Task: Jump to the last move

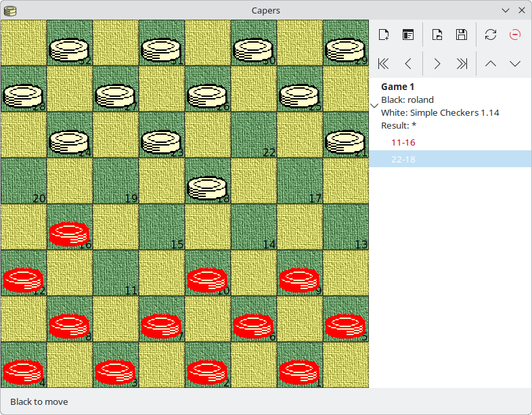Action: click(x=462, y=64)
